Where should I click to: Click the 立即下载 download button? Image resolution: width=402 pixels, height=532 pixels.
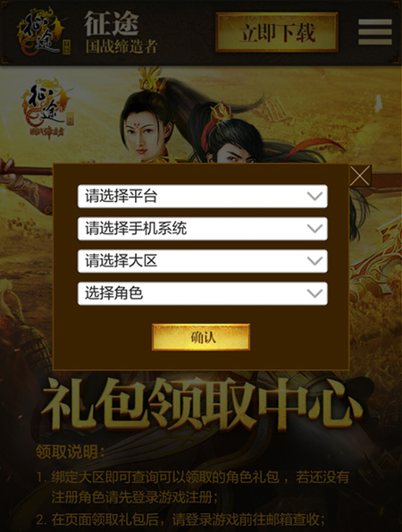(x=277, y=32)
